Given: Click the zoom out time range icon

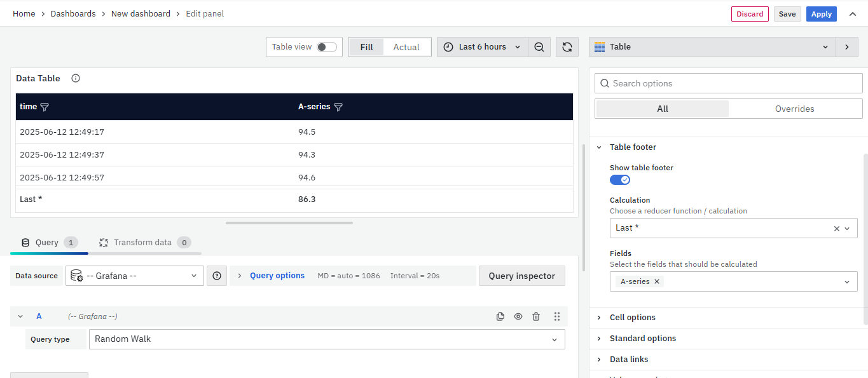Looking at the screenshot, I should (539, 47).
